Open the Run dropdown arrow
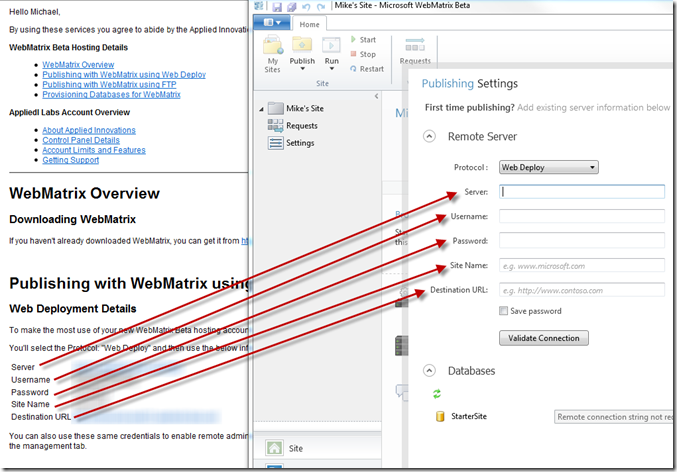 [x=332, y=69]
